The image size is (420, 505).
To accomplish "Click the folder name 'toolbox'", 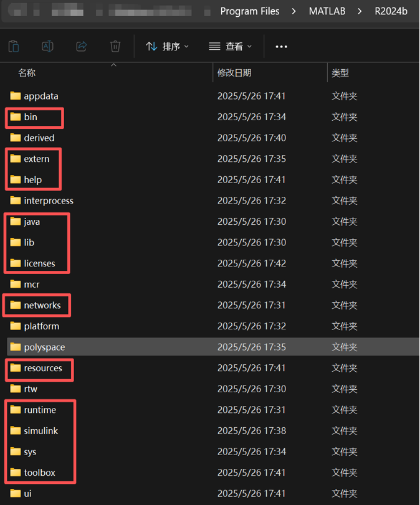I will [x=40, y=473].
